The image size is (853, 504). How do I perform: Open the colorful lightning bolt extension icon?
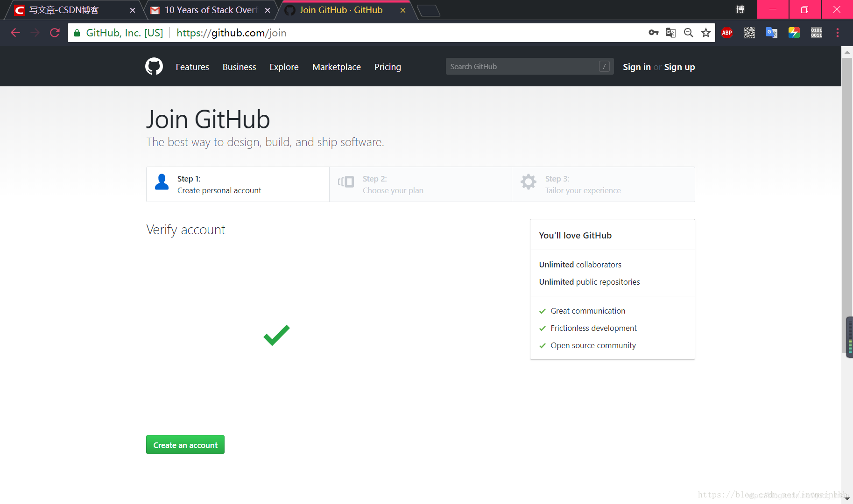pos(794,33)
